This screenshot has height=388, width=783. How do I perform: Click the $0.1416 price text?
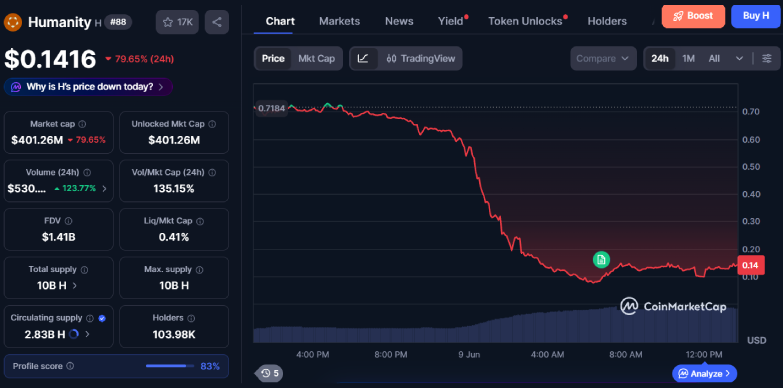(x=50, y=59)
